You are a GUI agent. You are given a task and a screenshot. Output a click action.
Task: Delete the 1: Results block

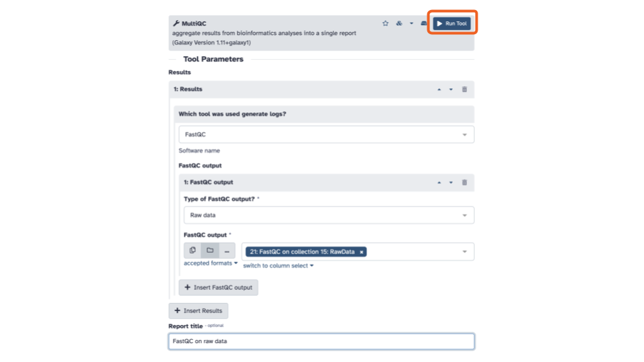click(x=464, y=89)
